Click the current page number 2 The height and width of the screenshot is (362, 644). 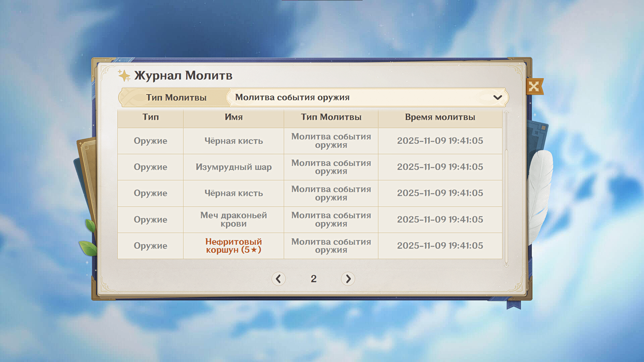click(x=313, y=279)
